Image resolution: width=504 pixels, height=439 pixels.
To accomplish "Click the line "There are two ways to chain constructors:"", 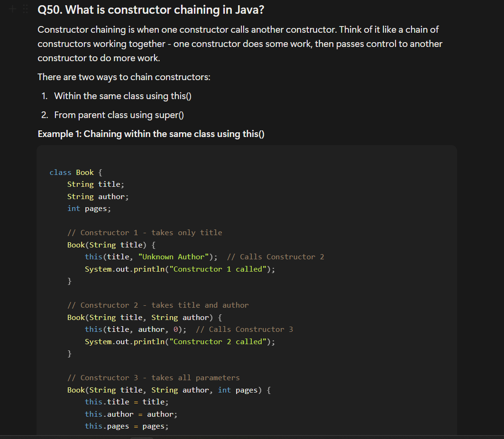I will [124, 77].
